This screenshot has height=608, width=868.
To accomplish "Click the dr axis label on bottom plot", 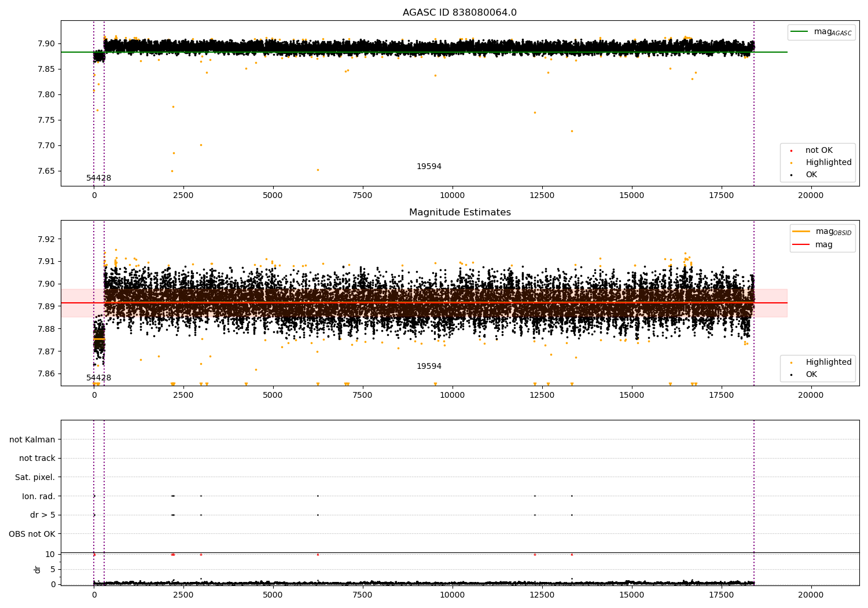I will (x=38, y=569).
